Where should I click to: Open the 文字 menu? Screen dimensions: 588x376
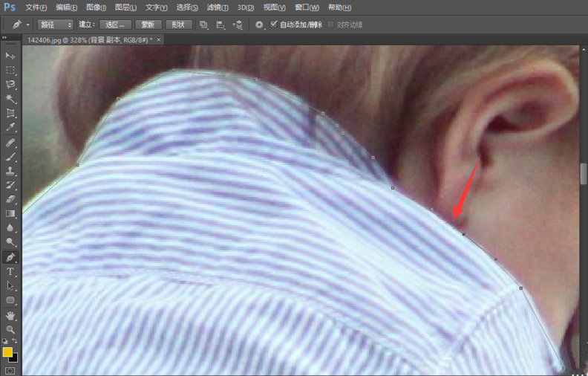157,7
